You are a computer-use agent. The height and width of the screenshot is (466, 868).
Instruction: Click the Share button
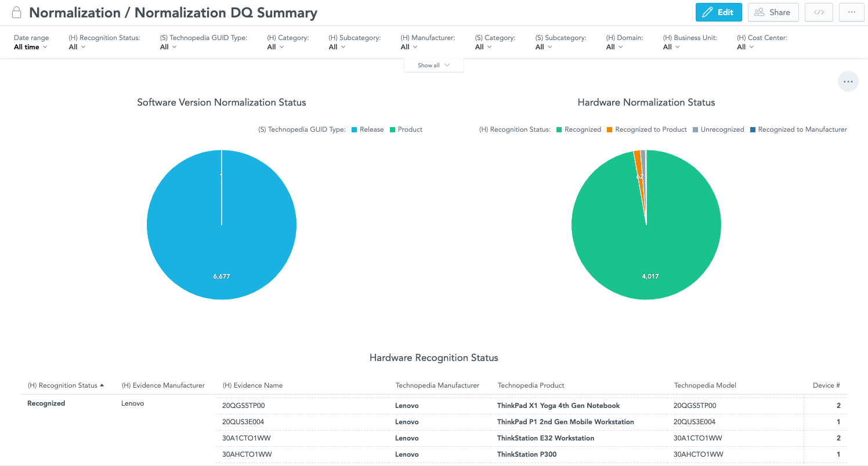click(x=773, y=12)
